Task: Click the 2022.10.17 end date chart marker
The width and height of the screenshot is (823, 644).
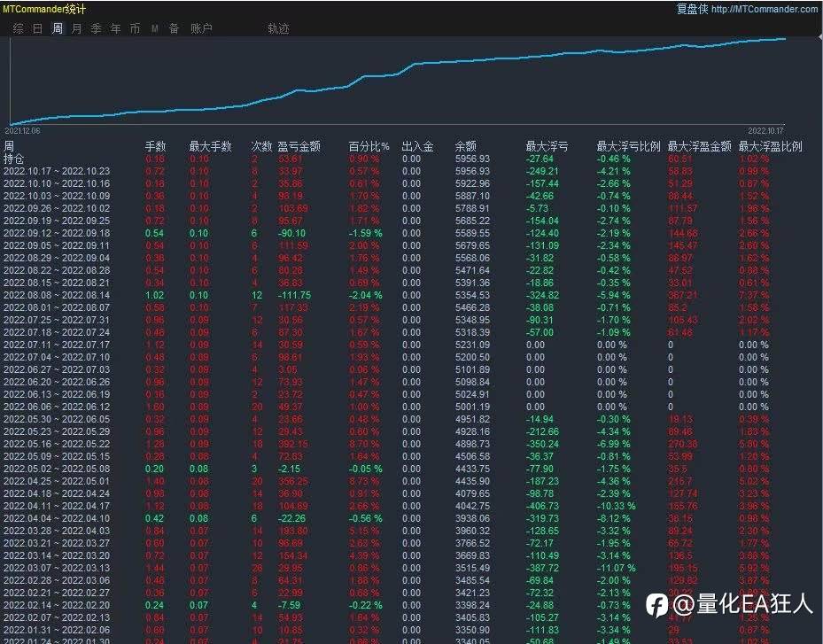Action: pyautogui.click(x=765, y=131)
